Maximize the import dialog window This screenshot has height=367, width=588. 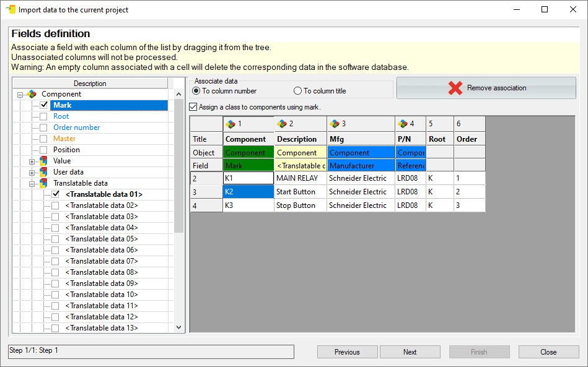545,9
